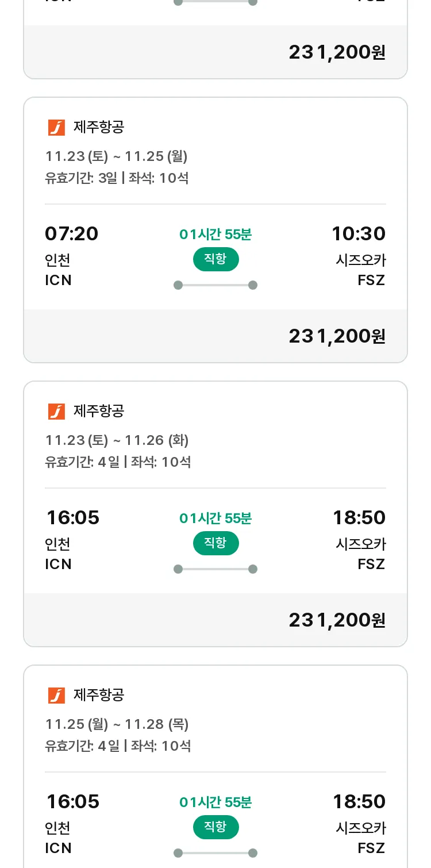Select the 직항 badge on 11.23–11.26 flight
The image size is (431, 868).
tap(215, 543)
